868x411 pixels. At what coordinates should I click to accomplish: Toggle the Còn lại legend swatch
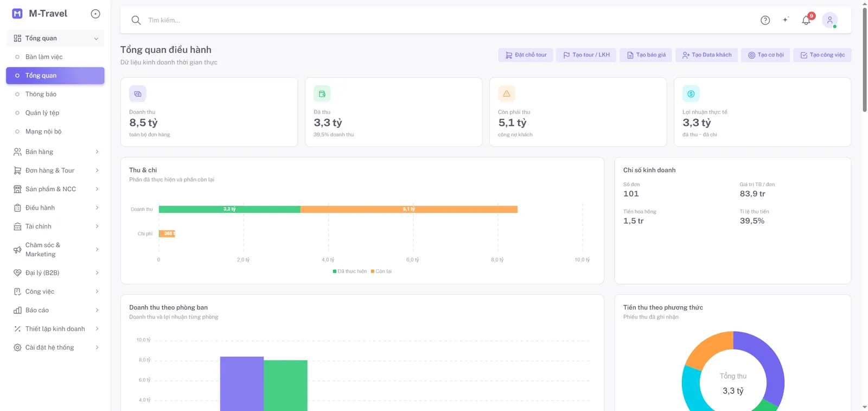click(x=373, y=271)
